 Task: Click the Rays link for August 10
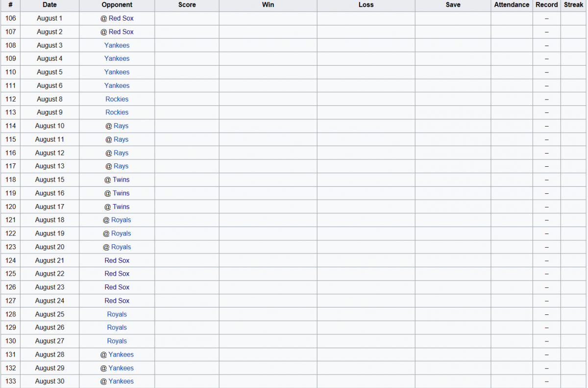121,126
